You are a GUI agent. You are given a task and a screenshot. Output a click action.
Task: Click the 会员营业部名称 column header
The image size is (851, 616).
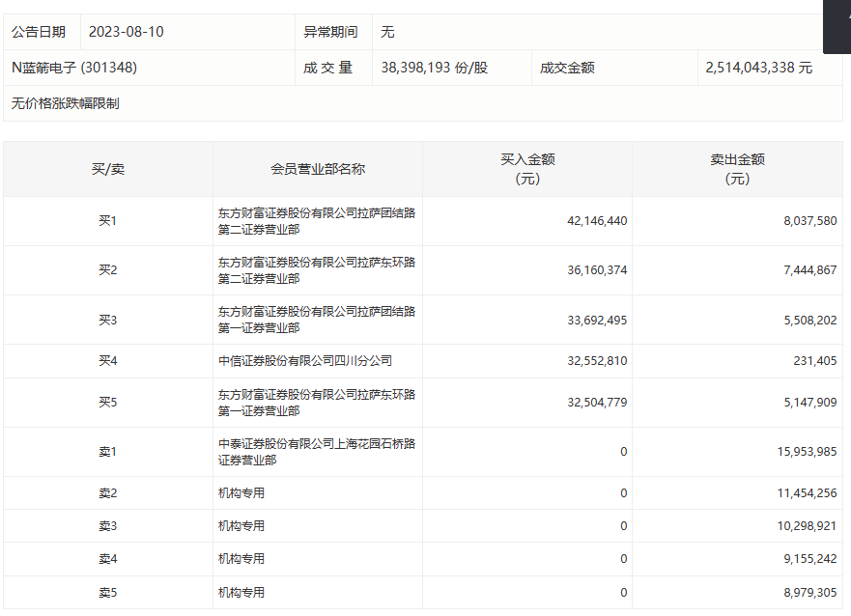click(318, 169)
